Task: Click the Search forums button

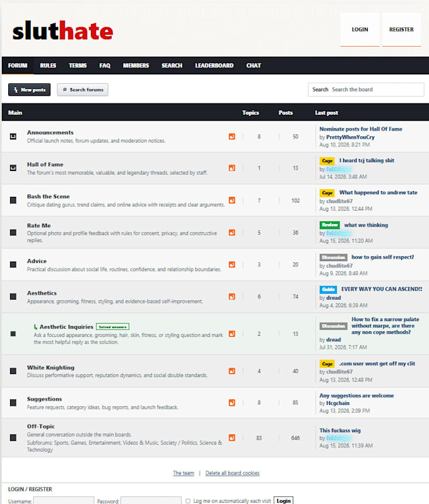Action: [x=83, y=90]
